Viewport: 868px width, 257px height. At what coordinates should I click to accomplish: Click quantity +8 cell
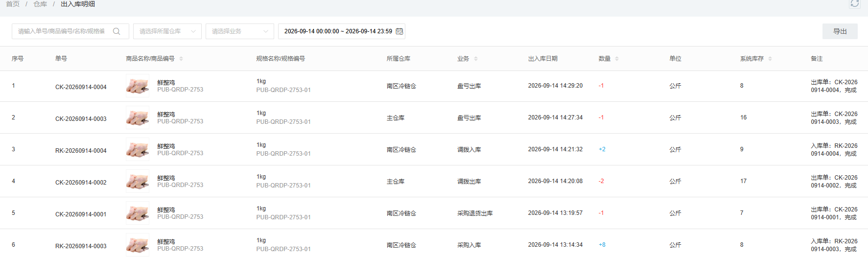click(602, 245)
